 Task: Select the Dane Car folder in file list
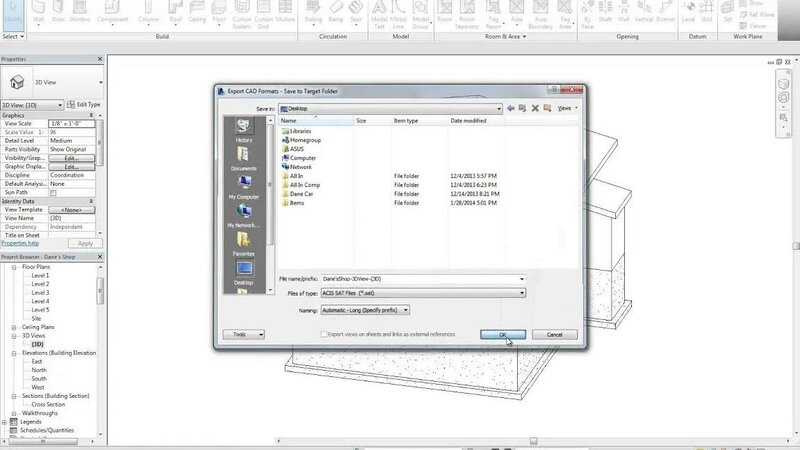point(301,194)
